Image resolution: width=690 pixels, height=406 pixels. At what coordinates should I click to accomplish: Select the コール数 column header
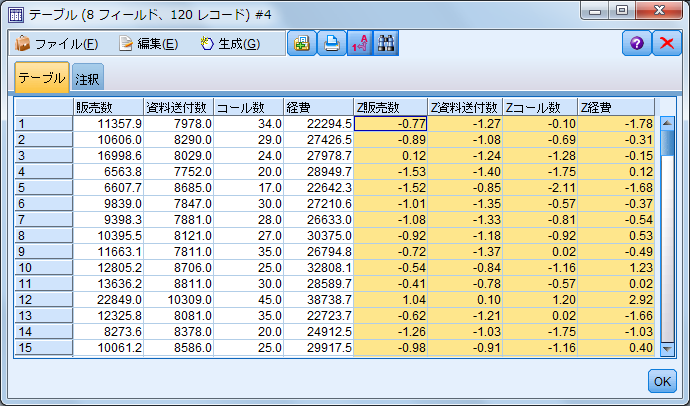(x=249, y=107)
